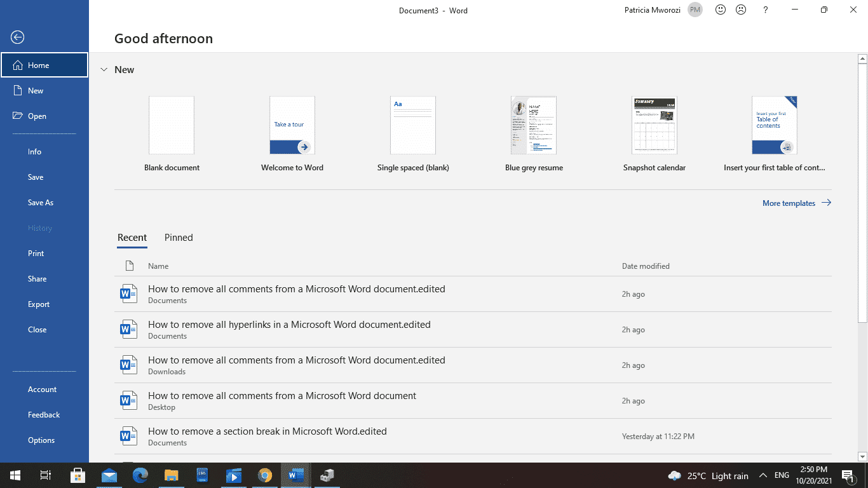The height and width of the screenshot is (488, 868).
Task: Open Task View from the taskbar
Action: (x=45, y=475)
